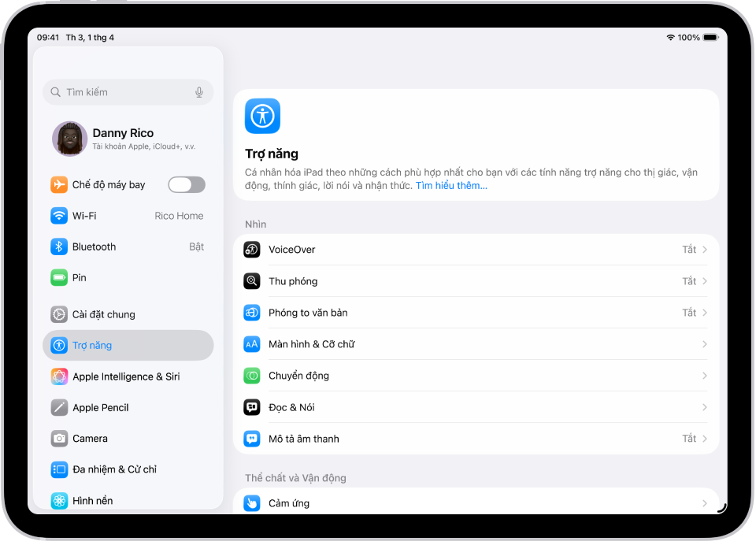Click the Cảm ứng label
This screenshot has height=545, width=756.
(x=289, y=503)
